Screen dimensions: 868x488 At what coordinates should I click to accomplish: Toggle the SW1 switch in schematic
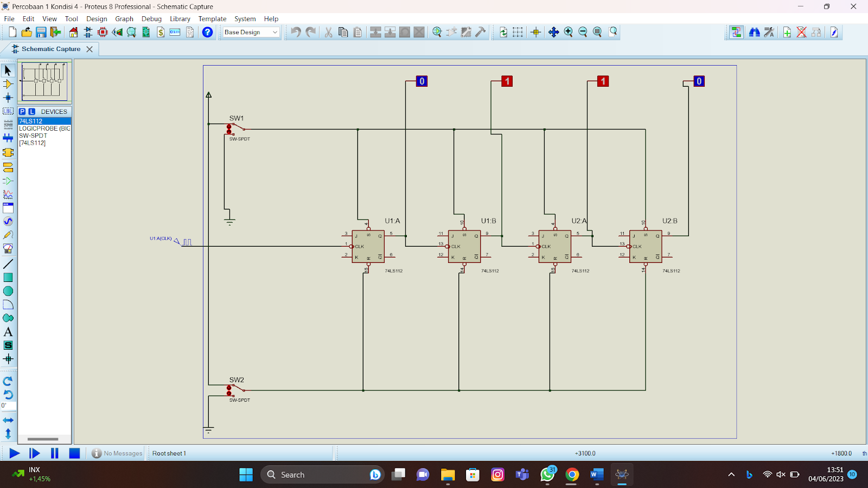235,129
